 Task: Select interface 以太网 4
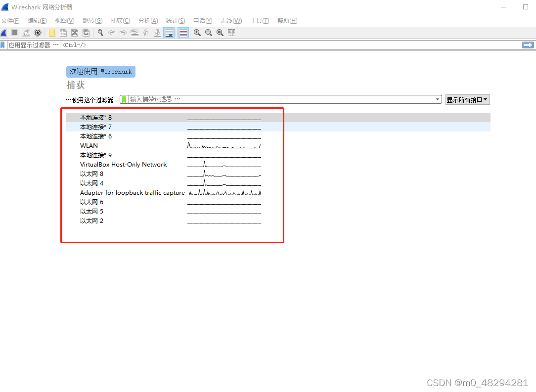[x=278, y=183]
